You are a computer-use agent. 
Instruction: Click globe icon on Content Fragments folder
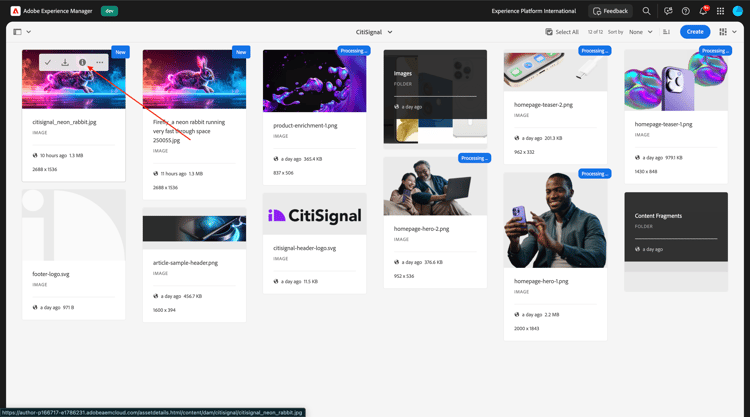click(637, 249)
